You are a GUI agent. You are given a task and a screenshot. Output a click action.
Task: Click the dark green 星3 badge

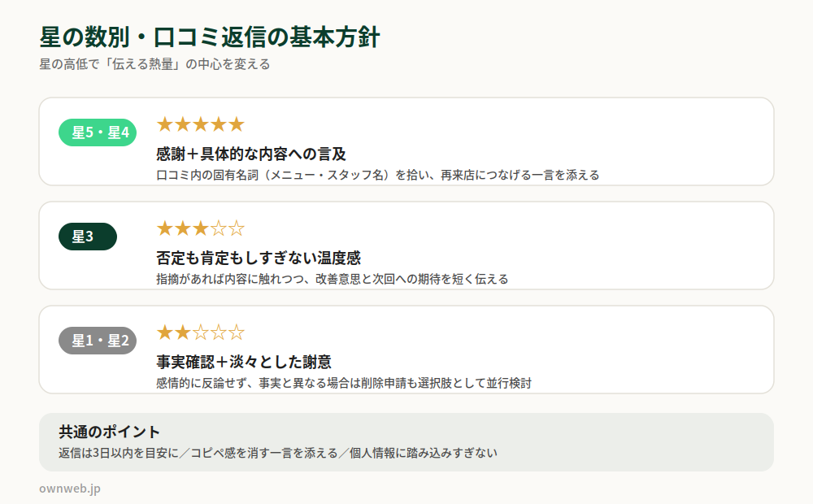tap(88, 237)
